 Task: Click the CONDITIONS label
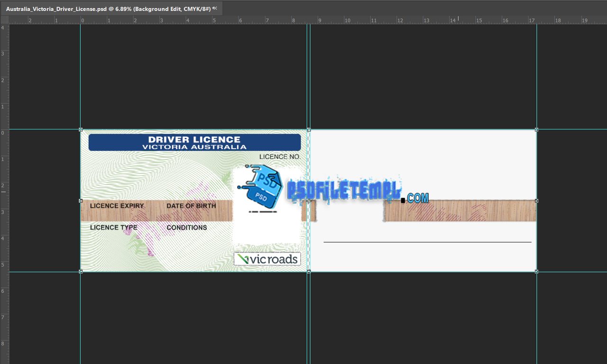click(x=187, y=227)
